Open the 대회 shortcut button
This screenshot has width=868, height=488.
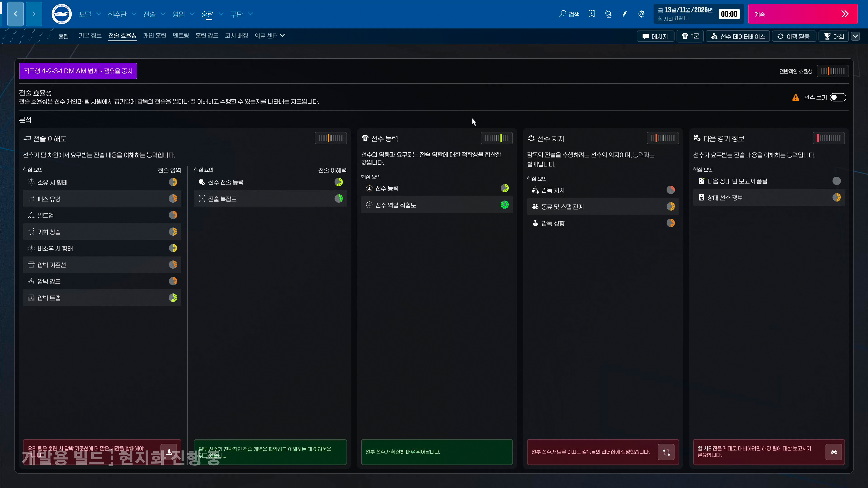click(834, 36)
